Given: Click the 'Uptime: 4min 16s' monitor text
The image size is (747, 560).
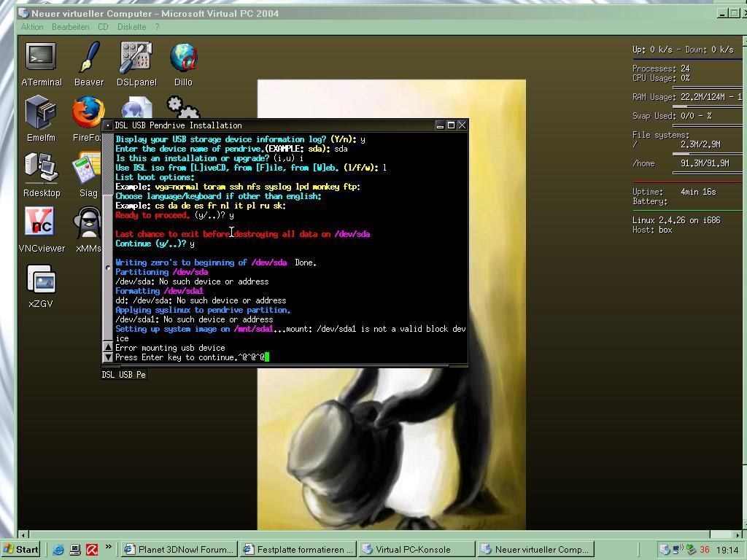Looking at the screenshot, I should point(674,192).
